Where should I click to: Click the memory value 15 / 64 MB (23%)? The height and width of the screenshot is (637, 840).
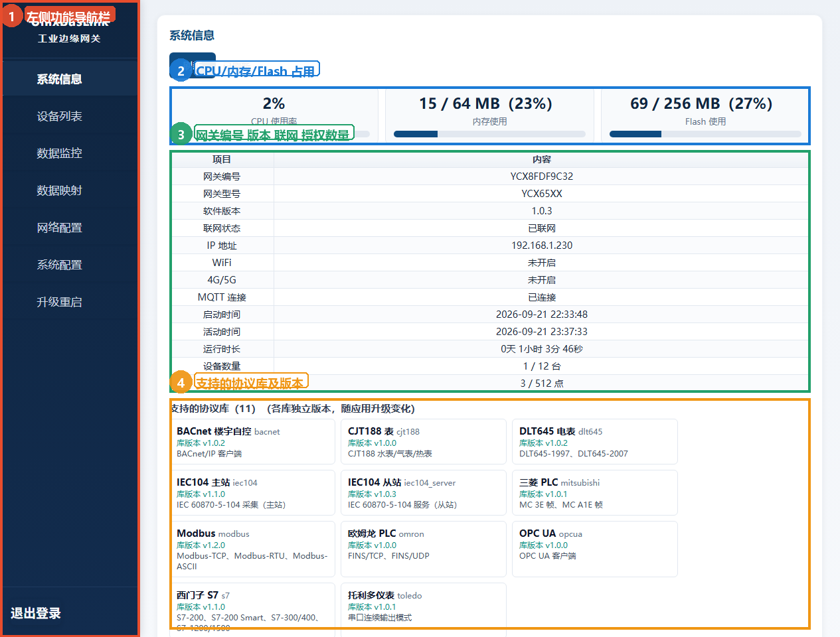click(485, 104)
